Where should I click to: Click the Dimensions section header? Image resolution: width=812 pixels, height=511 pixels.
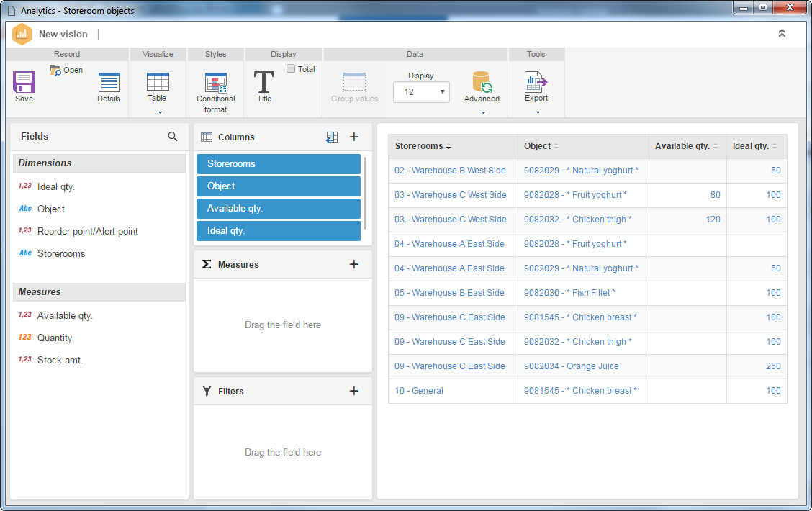coord(99,163)
